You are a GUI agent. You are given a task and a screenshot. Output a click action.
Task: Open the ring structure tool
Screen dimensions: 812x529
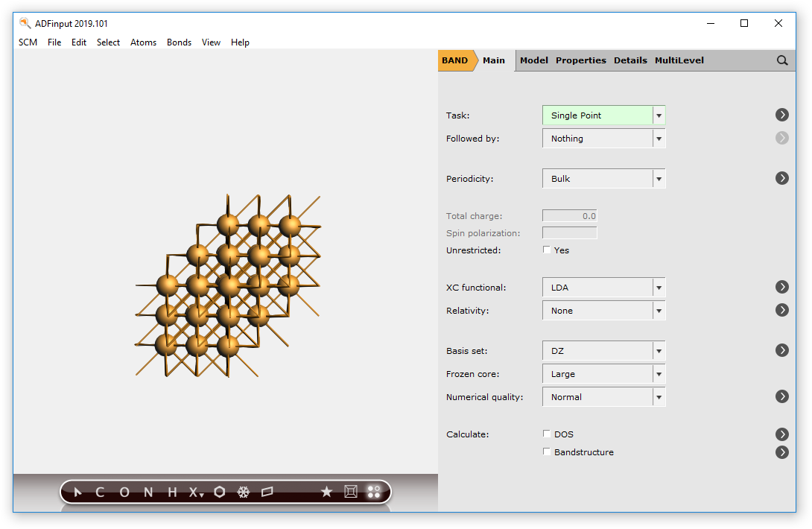[x=219, y=492]
